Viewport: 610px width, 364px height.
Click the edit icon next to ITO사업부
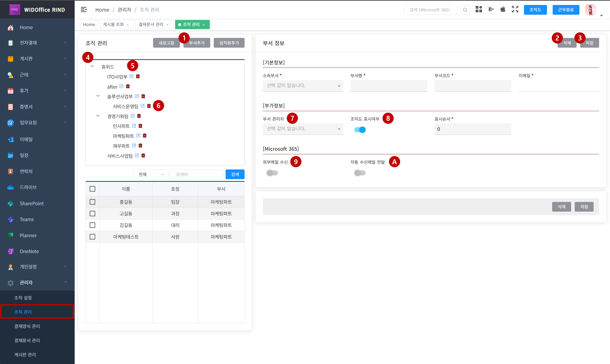tap(131, 76)
